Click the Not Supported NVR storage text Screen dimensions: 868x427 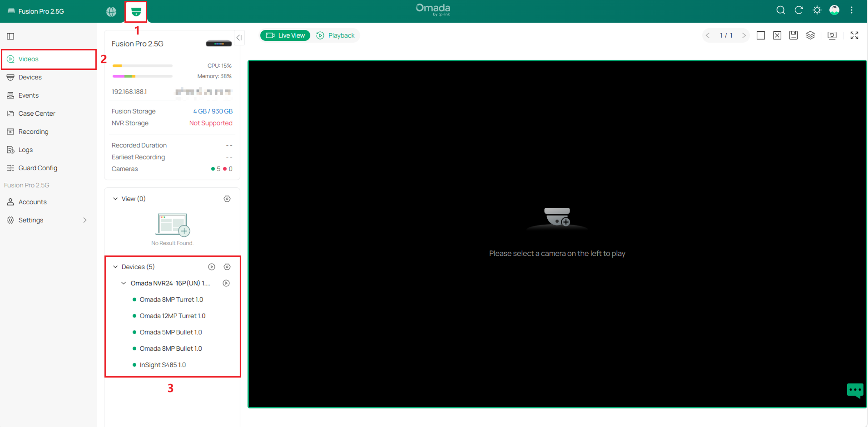210,123
